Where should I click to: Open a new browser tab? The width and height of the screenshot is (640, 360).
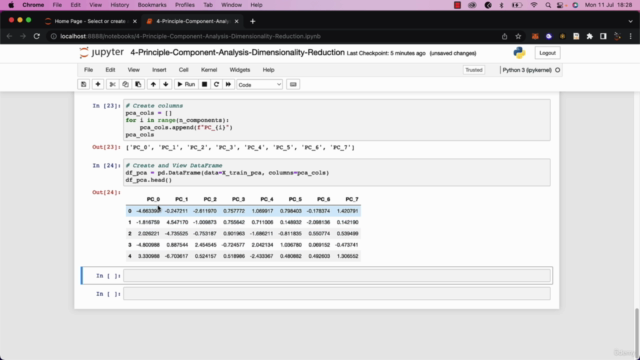click(x=252, y=21)
